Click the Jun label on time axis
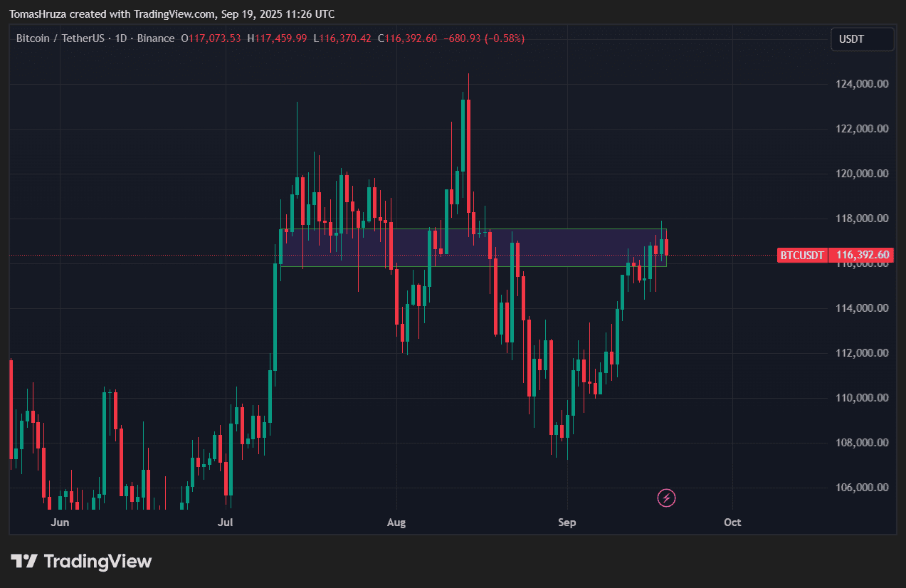Viewport: 906px width, 588px height. click(x=60, y=522)
